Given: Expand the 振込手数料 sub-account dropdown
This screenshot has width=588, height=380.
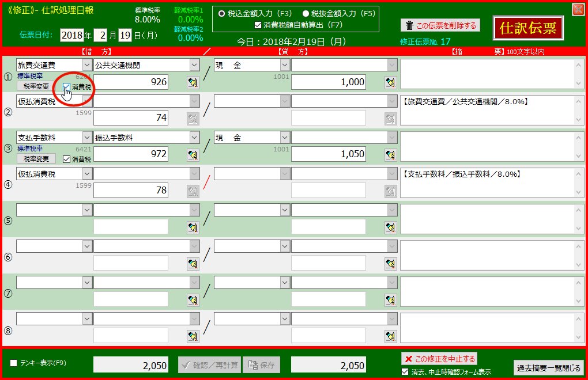Looking at the screenshot, I should (x=194, y=138).
